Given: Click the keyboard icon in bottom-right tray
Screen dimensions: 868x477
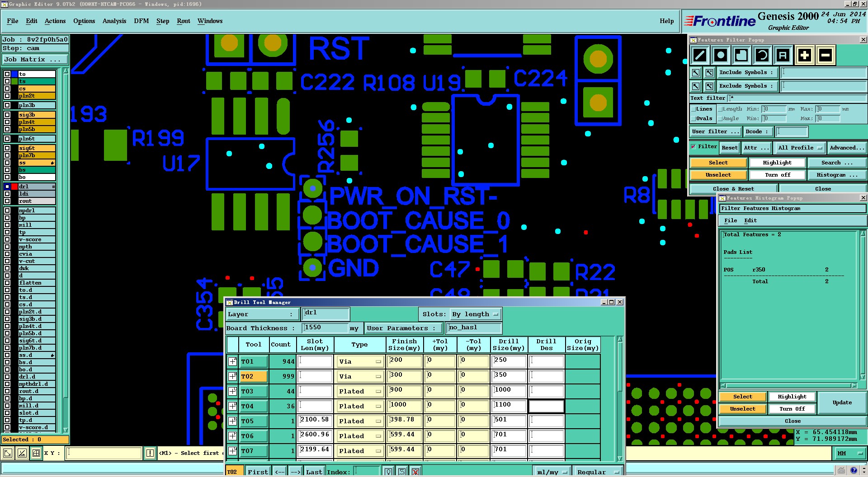Looking at the screenshot, I should click(841, 470).
